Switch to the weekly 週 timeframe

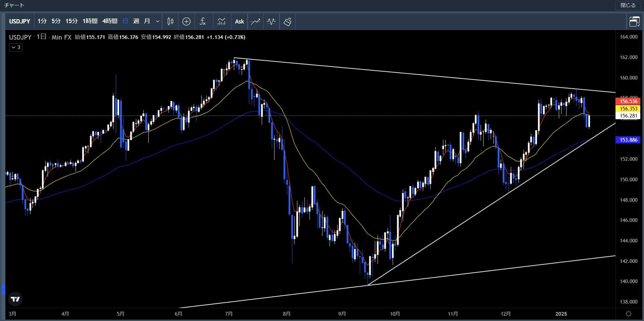pos(136,21)
